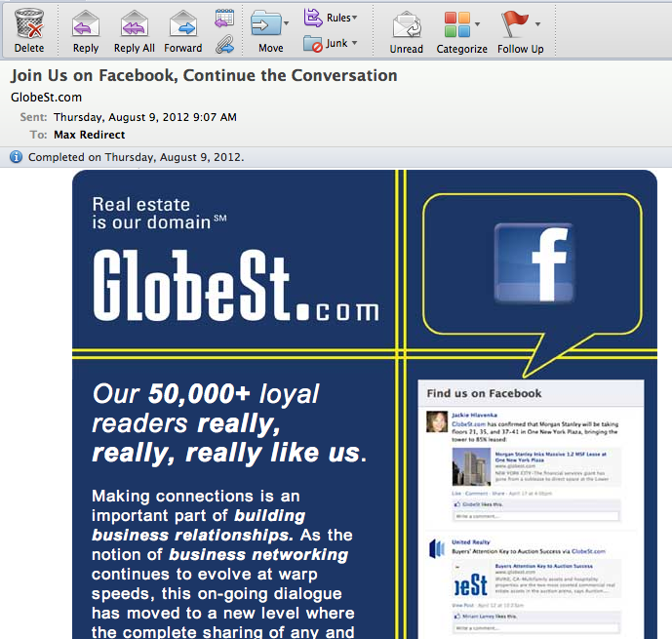Click the large Facebook logo
This screenshot has width=672, height=639.
click(534, 262)
